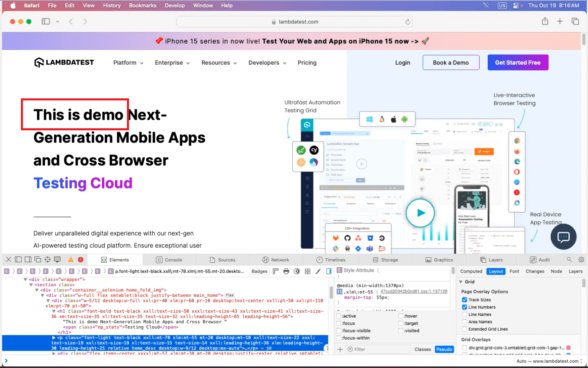The width and height of the screenshot is (588, 368).
Task: Play the product demo video
Action: tap(420, 213)
